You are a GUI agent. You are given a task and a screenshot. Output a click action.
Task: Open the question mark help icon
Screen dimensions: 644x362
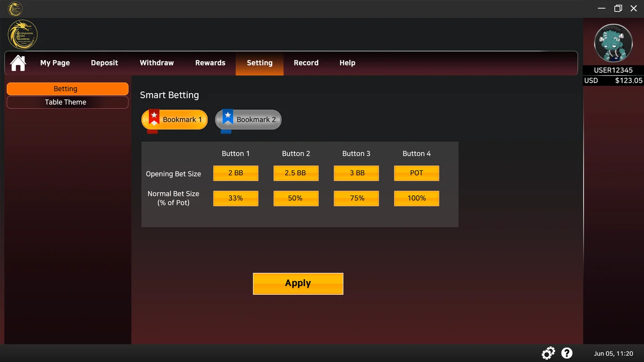tap(567, 353)
